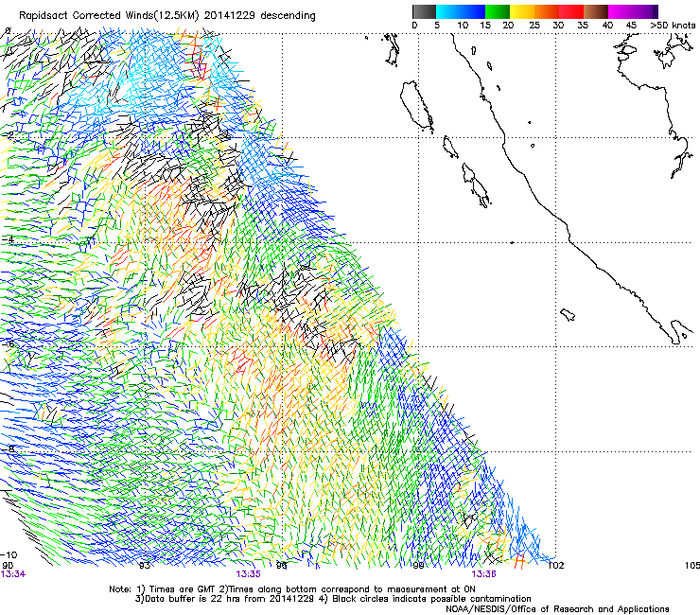The image size is (700, 615).
Task: Click the '102' longitude axis label
Action: pyautogui.click(x=556, y=566)
